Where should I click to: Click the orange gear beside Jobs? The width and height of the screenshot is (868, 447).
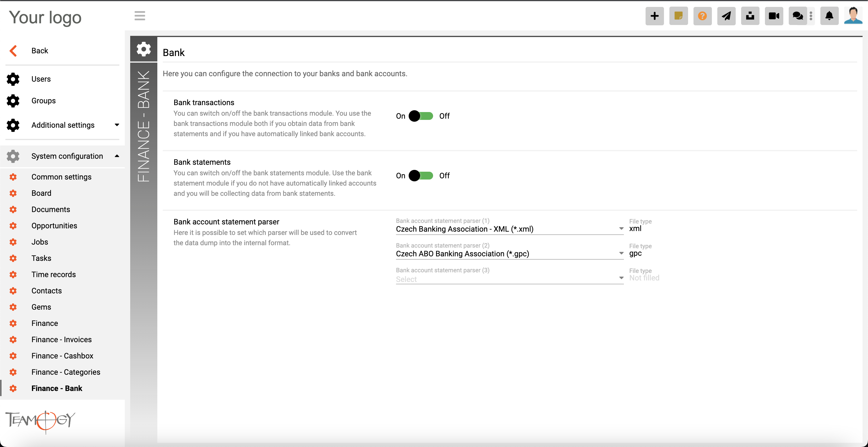pos(13,242)
